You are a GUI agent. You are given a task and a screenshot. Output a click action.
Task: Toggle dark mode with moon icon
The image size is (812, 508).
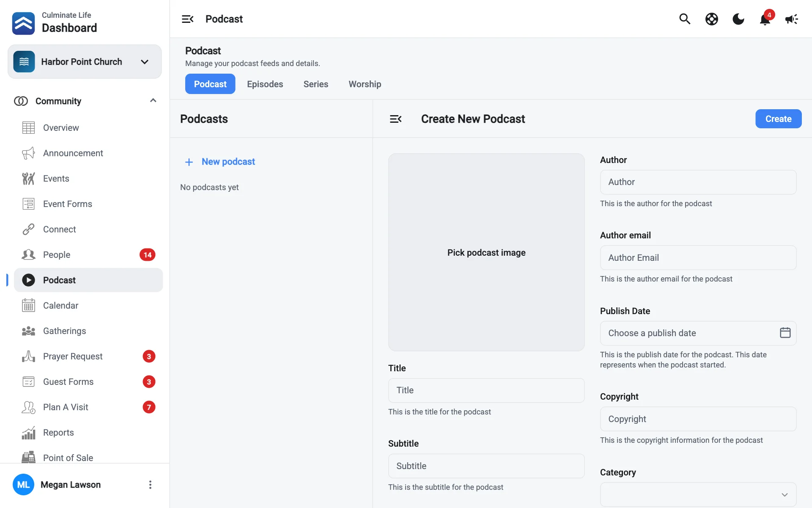[738, 19]
